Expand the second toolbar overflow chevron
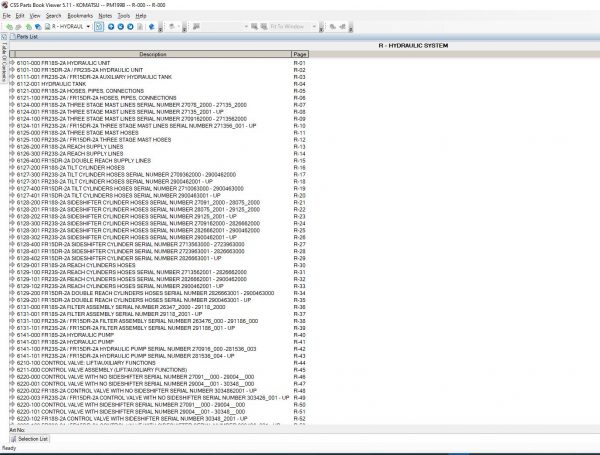 tap(184, 28)
